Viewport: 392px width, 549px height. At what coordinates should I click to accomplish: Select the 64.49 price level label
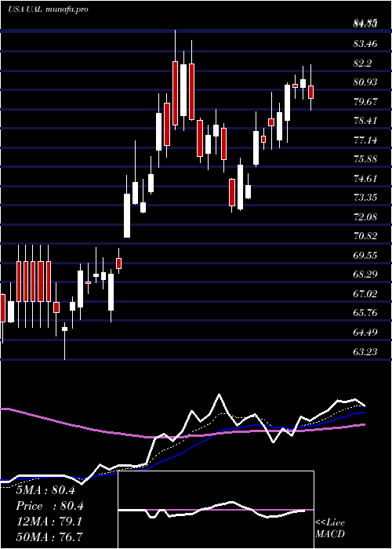[x=365, y=332]
